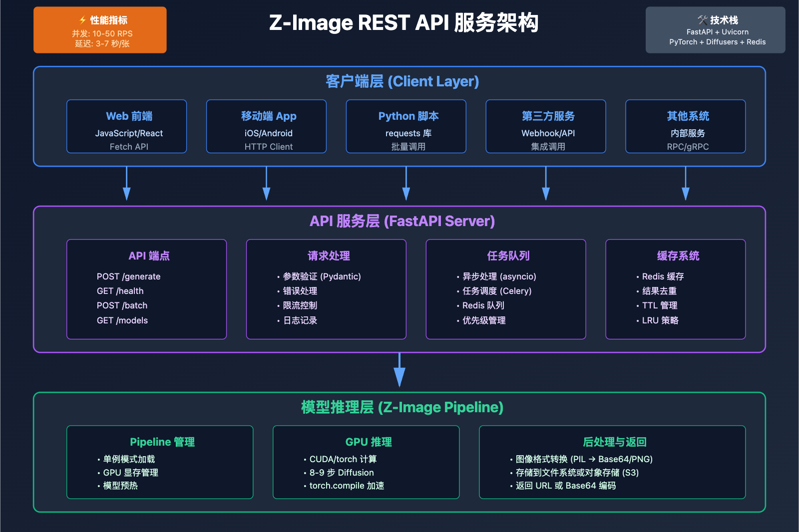Click the arrow between API layer and Pipeline
This screenshot has width=799, height=532.
pyautogui.click(x=399, y=371)
